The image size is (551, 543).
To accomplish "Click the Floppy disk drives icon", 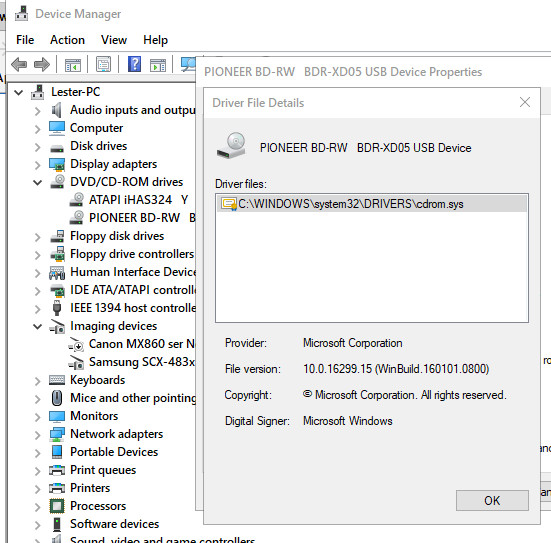I will pos(57,236).
